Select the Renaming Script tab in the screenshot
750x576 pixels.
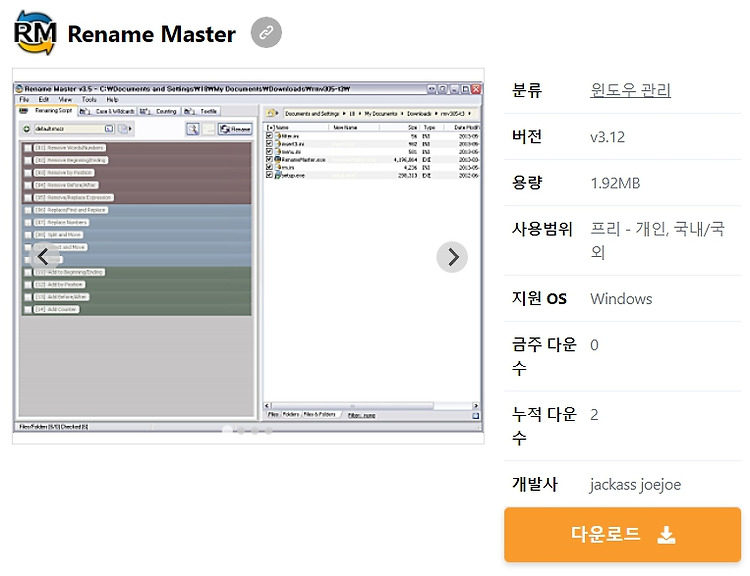click(47, 111)
